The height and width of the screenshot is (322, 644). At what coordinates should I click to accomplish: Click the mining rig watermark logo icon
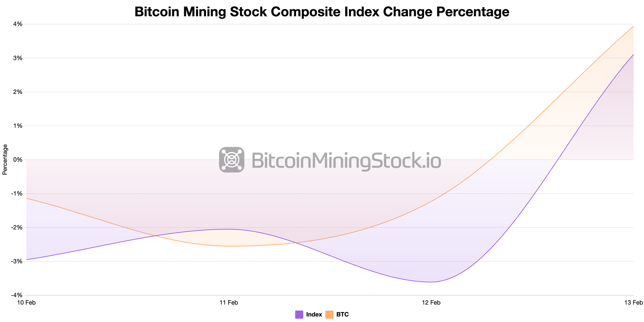tap(232, 160)
